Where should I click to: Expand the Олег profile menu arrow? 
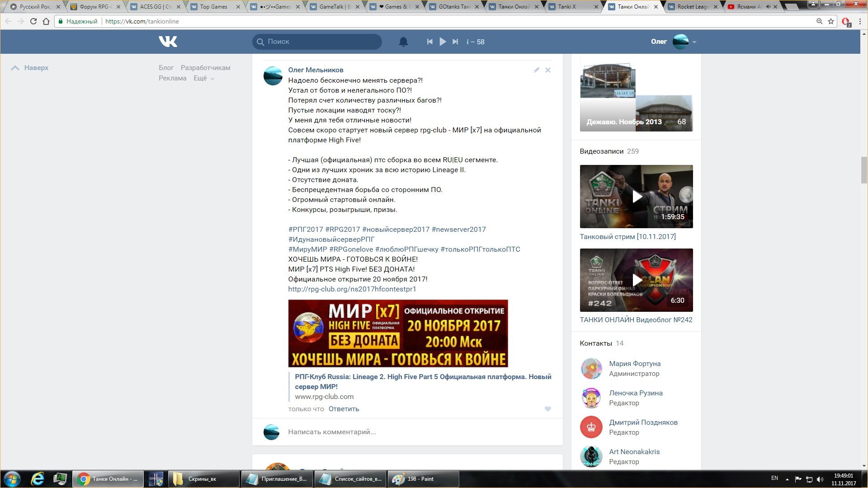tap(694, 42)
